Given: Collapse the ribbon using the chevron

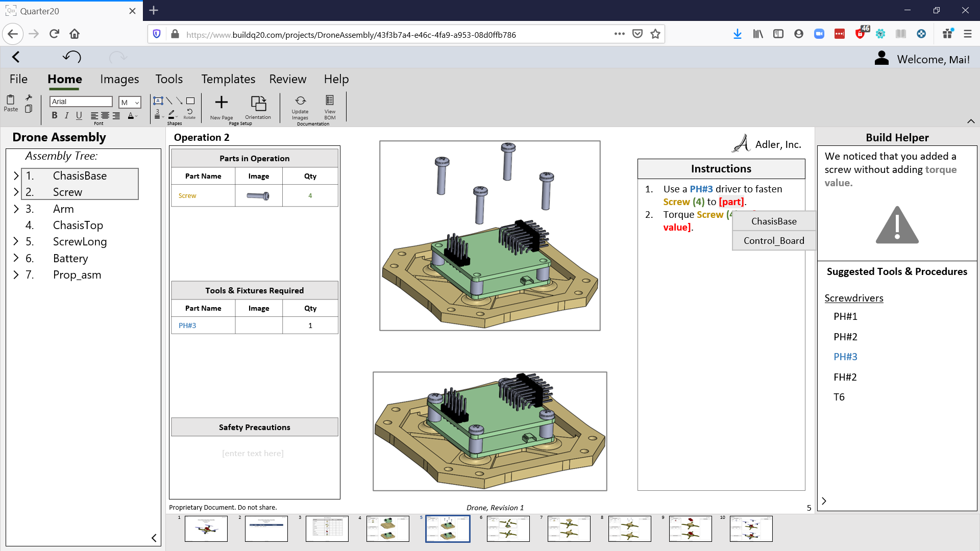Looking at the screenshot, I should coord(971,121).
